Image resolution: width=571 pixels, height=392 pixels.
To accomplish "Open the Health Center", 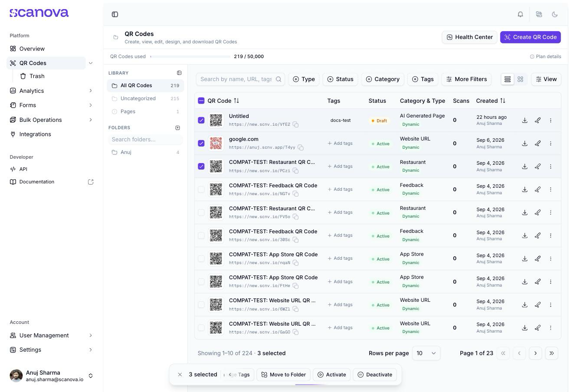I will [469, 37].
